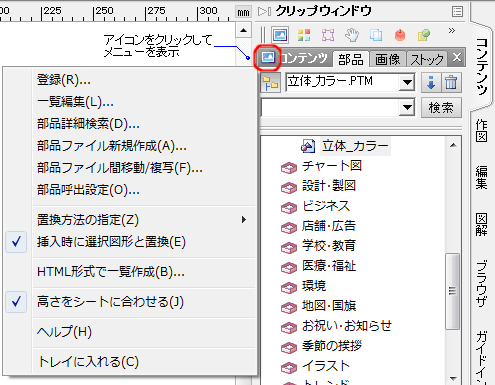Select the 立体_カラー root tree icon
This screenshot has width=495, height=385.
coord(308,146)
